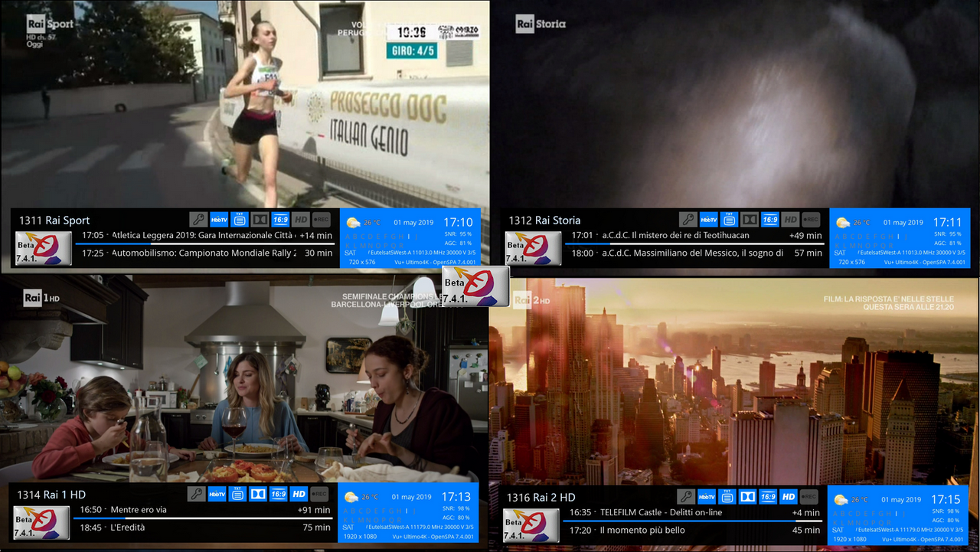Click the 16:9 aspect icon in Rai Sport infobar

coord(280,220)
